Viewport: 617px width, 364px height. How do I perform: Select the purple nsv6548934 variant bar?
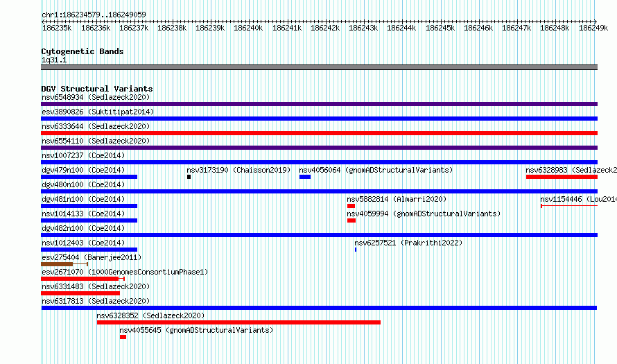pyautogui.click(x=319, y=104)
